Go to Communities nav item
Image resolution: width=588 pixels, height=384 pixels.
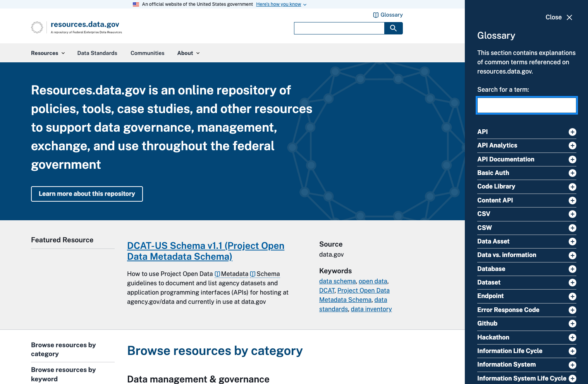pos(147,53)
